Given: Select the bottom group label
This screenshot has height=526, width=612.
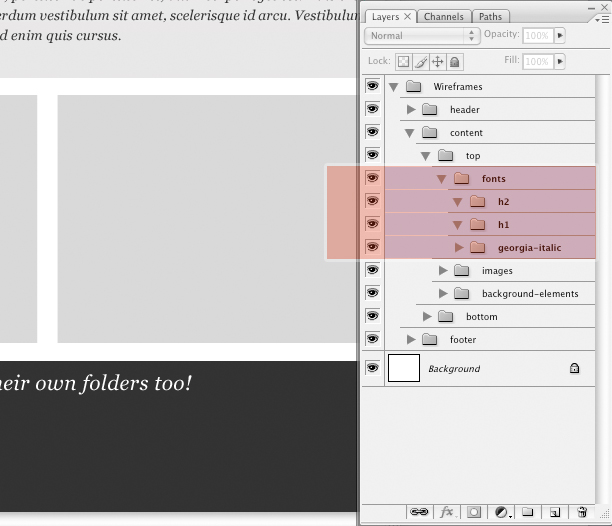Looking at the screenshot, I should (x=482, y=316).
